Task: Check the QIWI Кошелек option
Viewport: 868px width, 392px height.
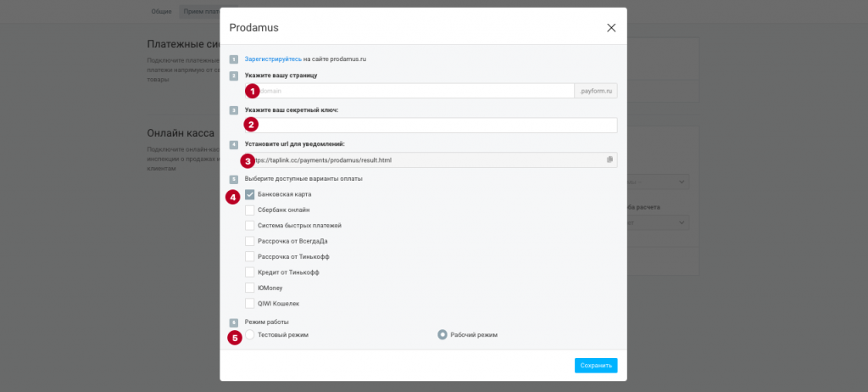Action: (250, 303)
